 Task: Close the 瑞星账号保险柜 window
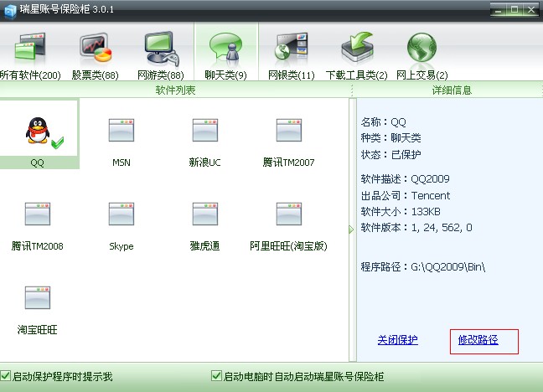530,10
